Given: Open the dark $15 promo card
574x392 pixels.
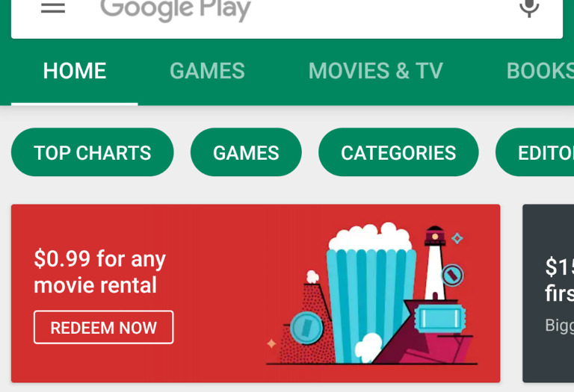Looking at the screenshot, I should pyautogui.click(x=549, y=293).
